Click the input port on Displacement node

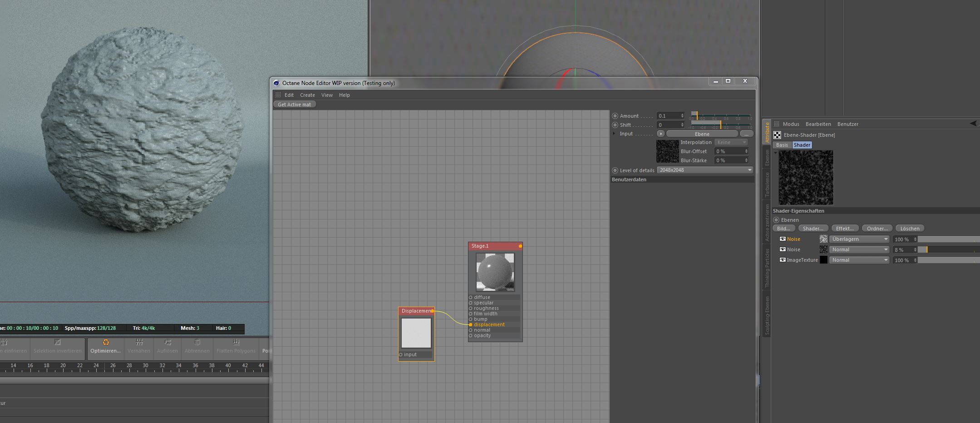pyautogui.click(x=401, y=354)
